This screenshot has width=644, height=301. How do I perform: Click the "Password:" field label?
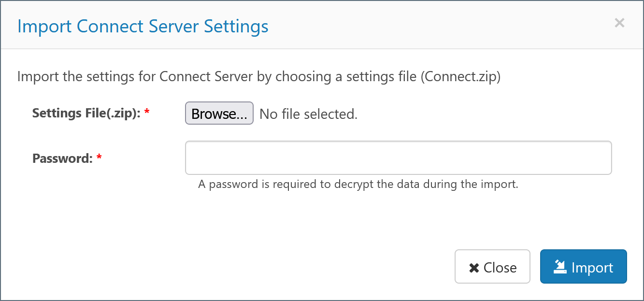(x=62, y=158)
